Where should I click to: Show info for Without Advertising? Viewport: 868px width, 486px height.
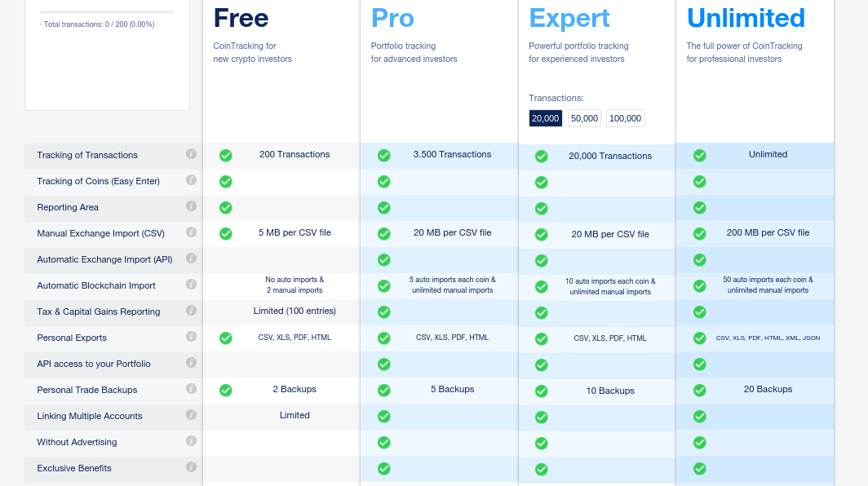pos(191,440)
